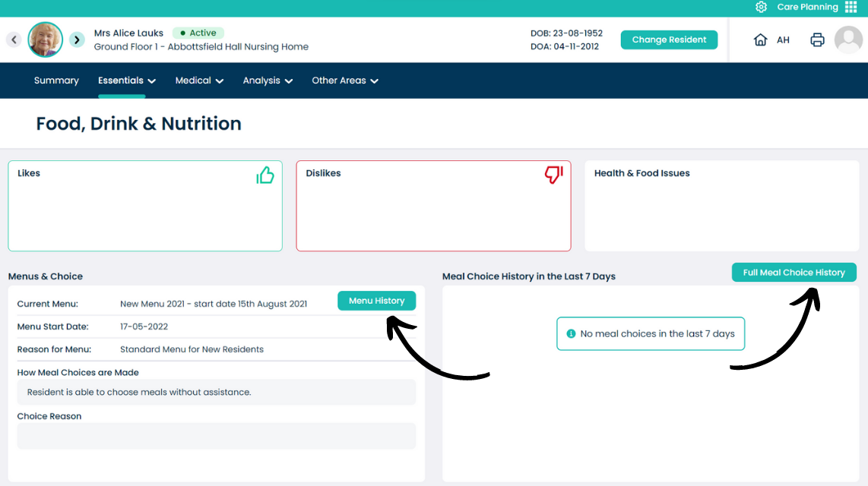The image size is (868, 486).
Task: Select the Likes card
Action: click(x=145, y=206)
